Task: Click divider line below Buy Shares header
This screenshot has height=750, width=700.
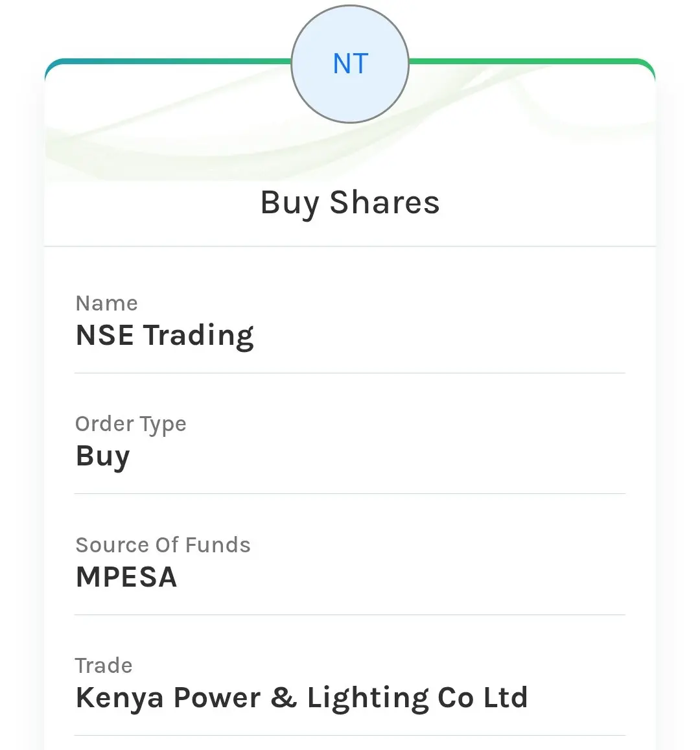Action: tap(350, 246)
